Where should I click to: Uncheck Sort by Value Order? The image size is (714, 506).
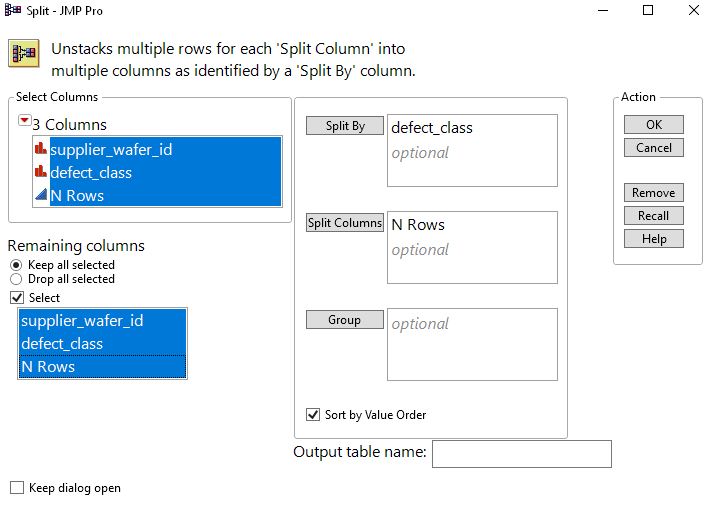click(x=313, y=415)
